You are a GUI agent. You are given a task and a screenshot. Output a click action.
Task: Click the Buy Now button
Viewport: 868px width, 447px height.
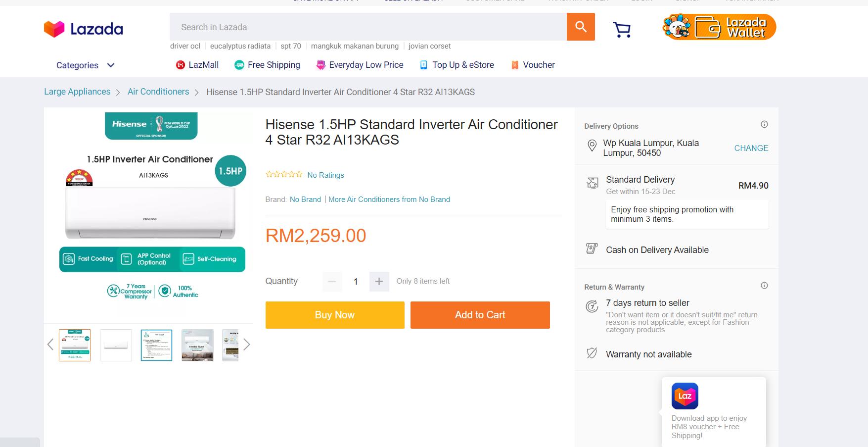pyautogui.click(x=334, y=315)
